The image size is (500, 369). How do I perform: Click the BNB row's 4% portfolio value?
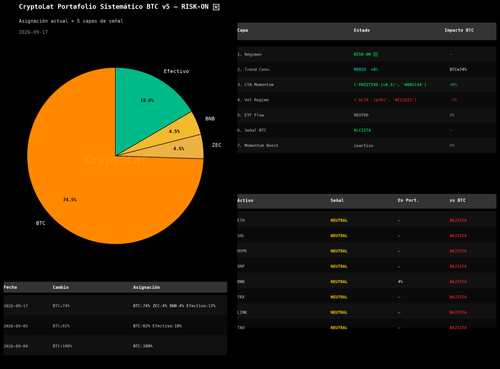pyautogui.click(x=400, y=282)
